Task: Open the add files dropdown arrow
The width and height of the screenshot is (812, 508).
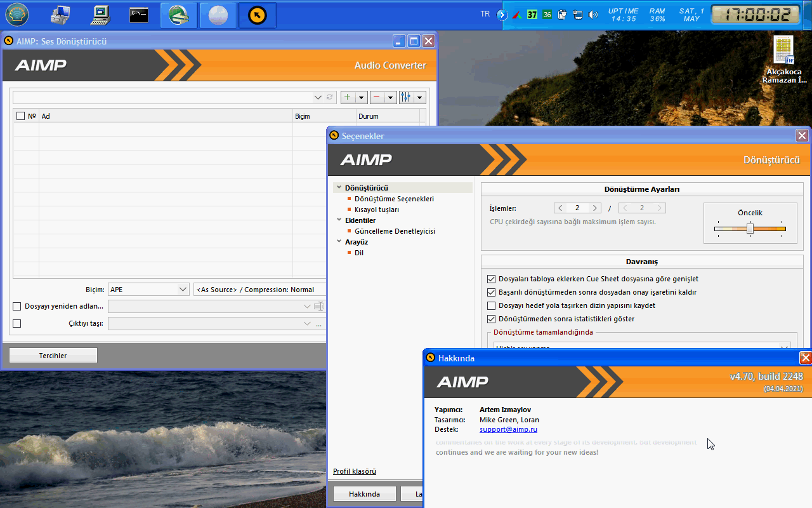Action: pos(361,97)
